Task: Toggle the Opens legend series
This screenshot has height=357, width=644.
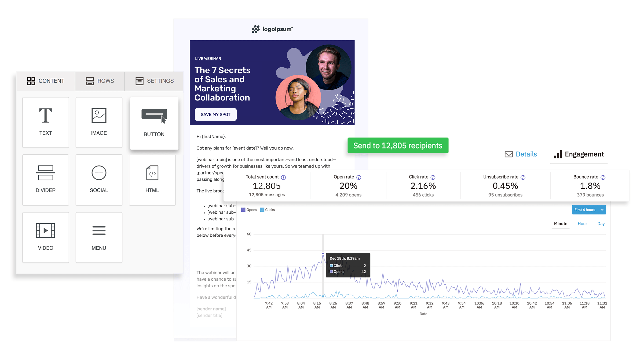Action: [x=249, y=210]
